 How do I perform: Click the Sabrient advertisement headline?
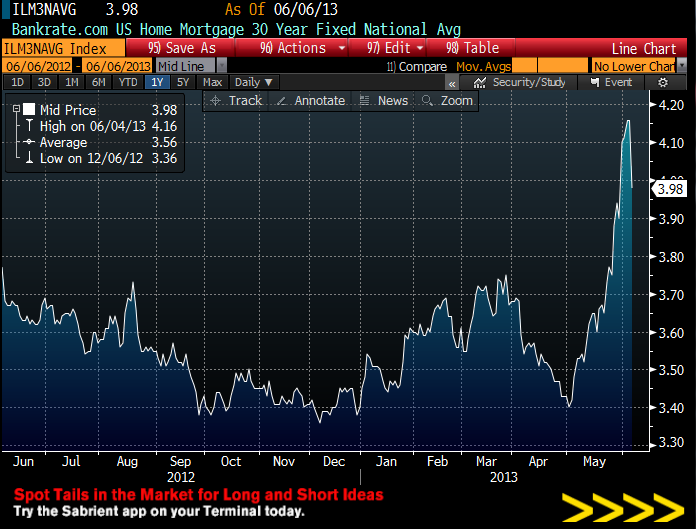198,494
